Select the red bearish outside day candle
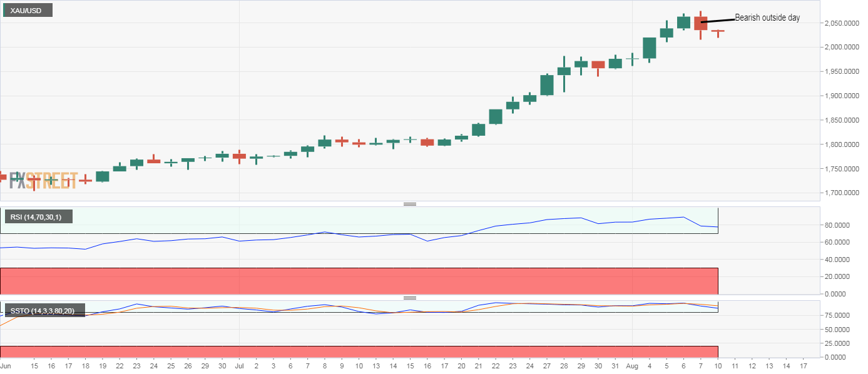868x374 pixels. tap(701, 23)
